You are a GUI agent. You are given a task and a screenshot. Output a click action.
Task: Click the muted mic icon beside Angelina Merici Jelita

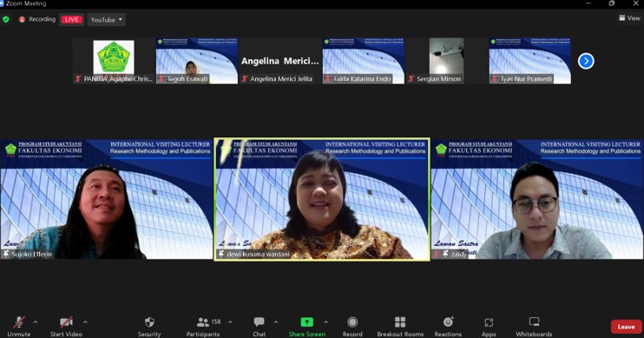245,79
